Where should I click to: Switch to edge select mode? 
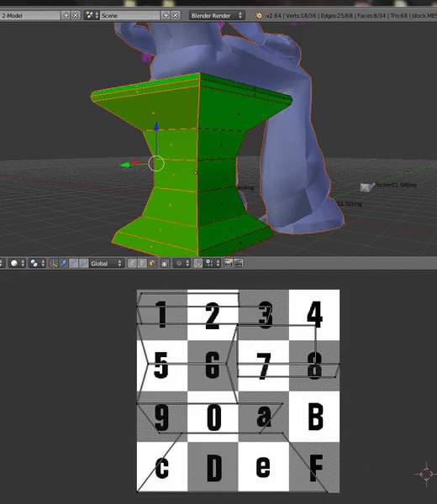coord(142,264)
